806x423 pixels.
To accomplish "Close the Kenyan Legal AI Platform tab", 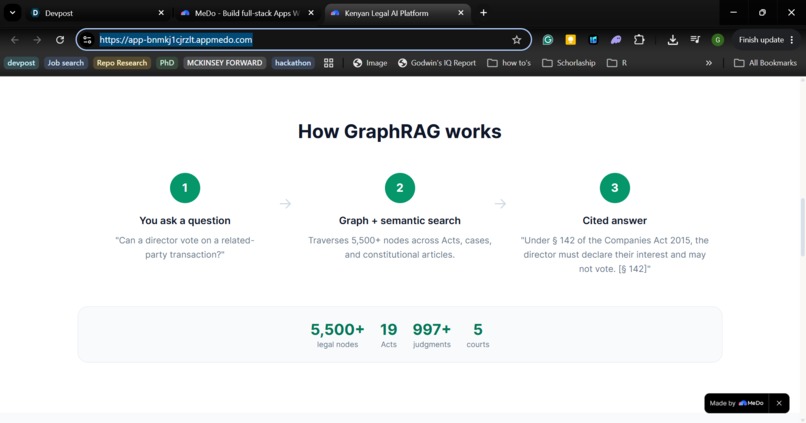I will tap(461, 13).
